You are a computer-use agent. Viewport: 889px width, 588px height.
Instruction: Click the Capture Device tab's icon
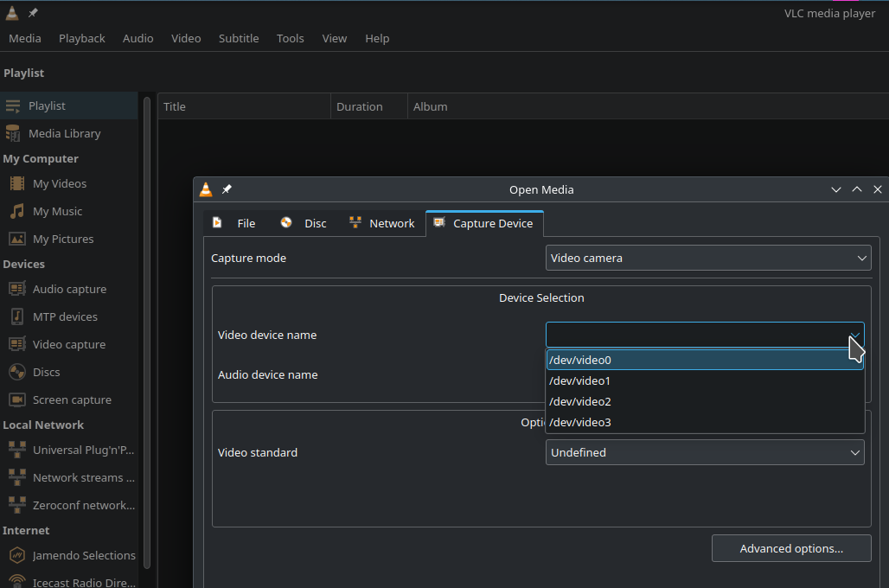pyautogui.click(x=439, y=222)
